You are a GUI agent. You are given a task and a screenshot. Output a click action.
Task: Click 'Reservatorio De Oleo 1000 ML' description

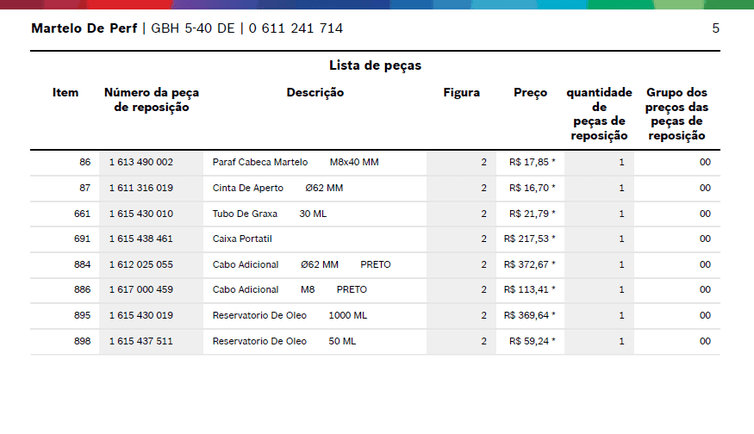(290, 316)
